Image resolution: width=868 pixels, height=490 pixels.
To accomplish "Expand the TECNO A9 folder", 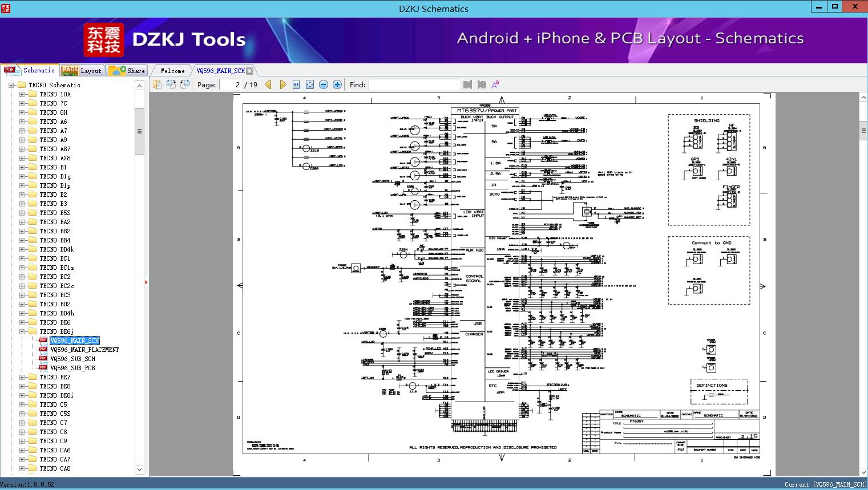I will click(x=22, y=140).
